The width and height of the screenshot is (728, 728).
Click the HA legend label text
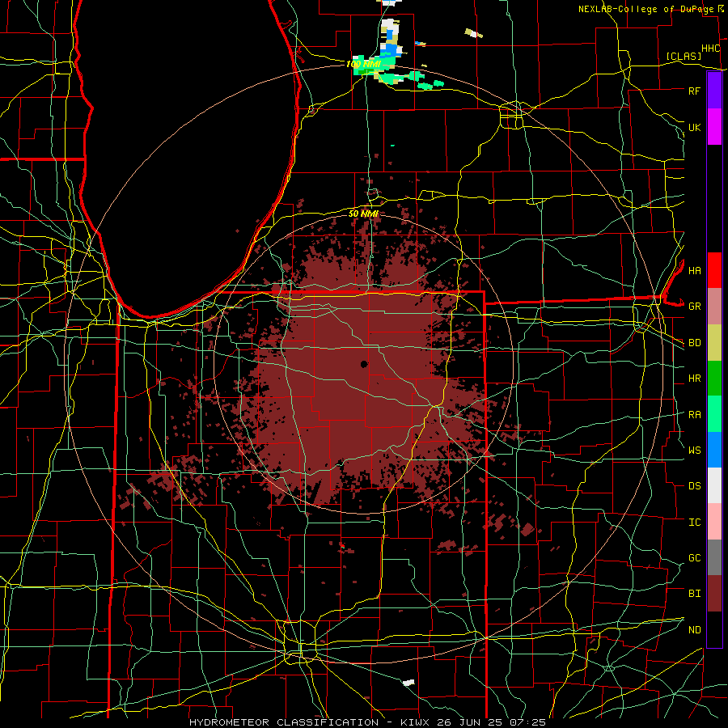click(x=694, y=271)
